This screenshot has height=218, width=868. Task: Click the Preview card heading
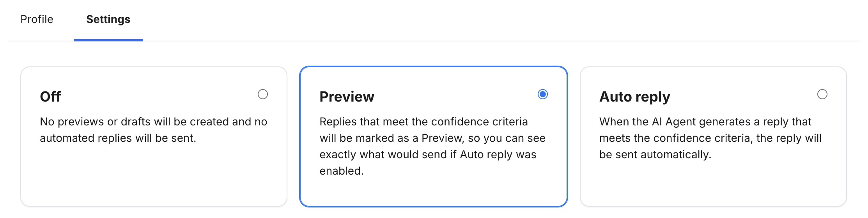[347, 96]
